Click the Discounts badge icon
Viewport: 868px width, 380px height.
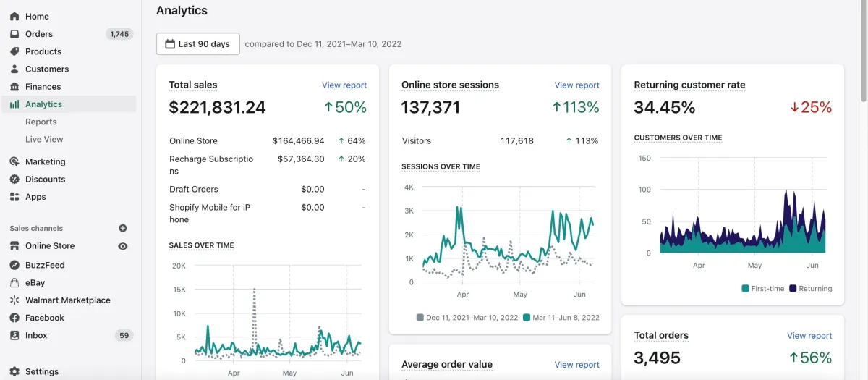[x=14, y=179]
